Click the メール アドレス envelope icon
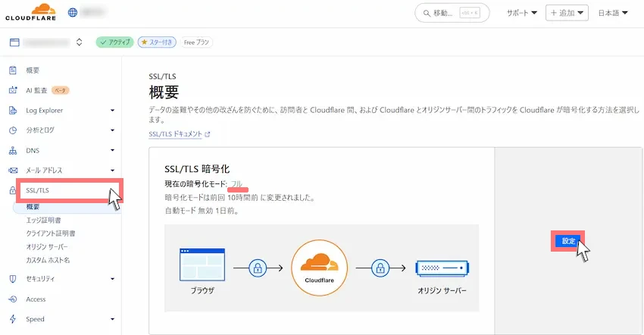644x335 pixels. point(13,171)
